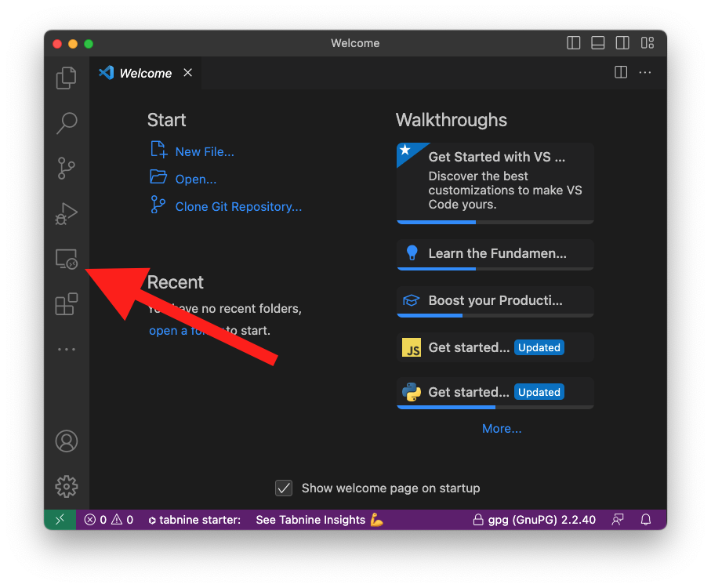This screenshot has height=588, width=711.
Task: Toggle the bottom panel layout button
Action: point(598,43)
